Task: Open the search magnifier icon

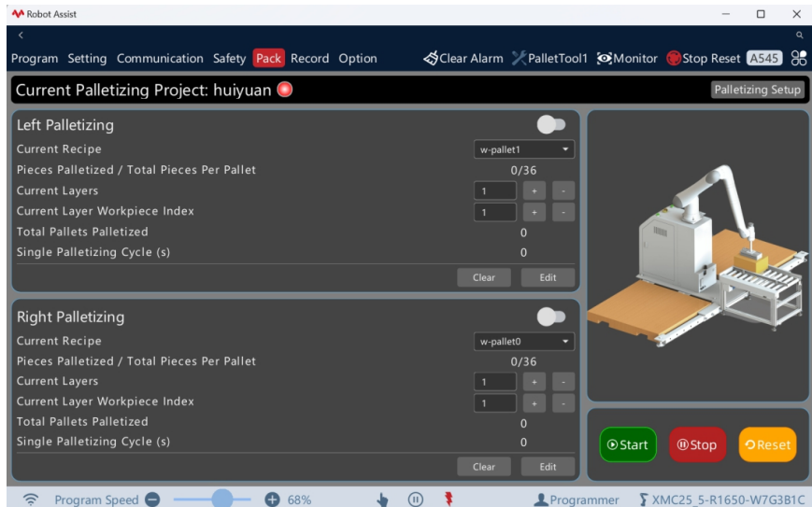Action: click(x=800, y=35)
